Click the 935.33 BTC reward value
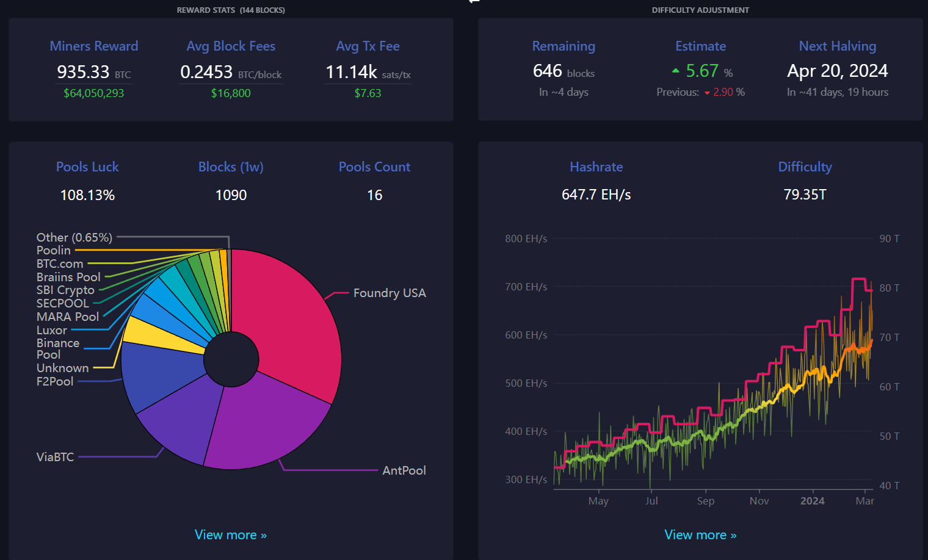This screenshot has width=928, height=560. [x=94, y=72]
